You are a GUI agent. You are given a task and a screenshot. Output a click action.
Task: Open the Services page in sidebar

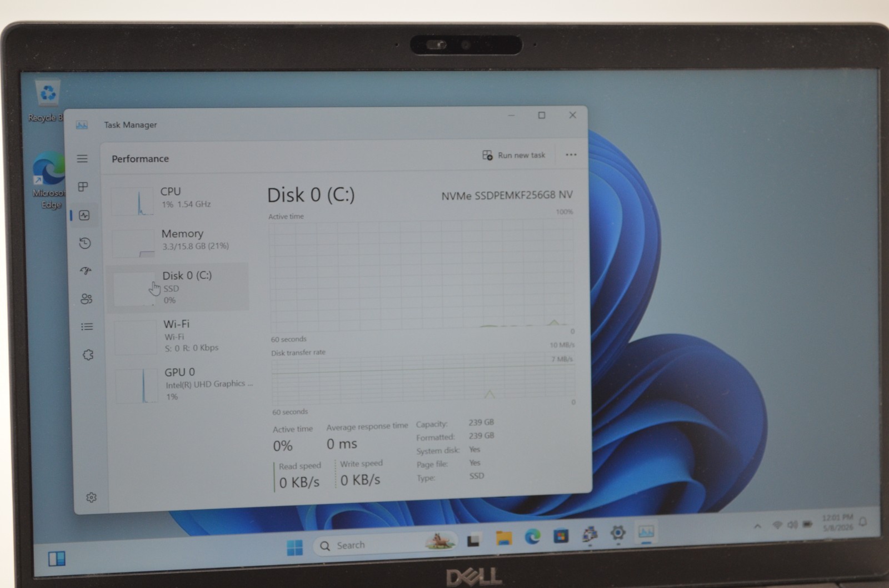click(x=88, y=355)
